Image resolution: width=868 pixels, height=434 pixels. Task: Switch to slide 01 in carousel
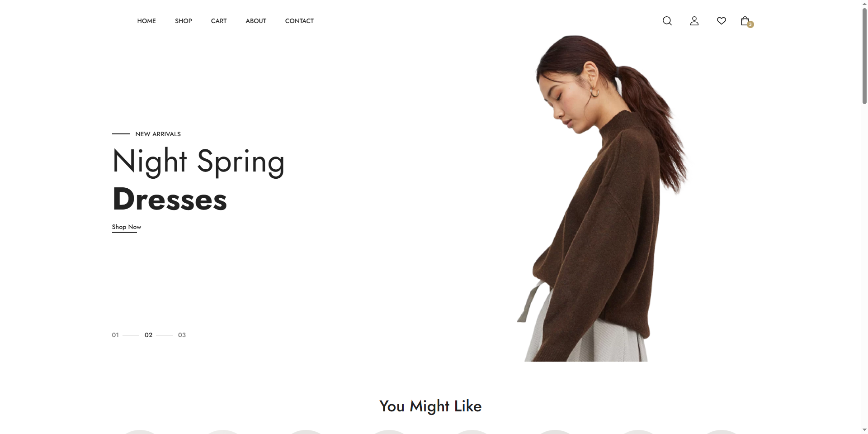[x=115, y=335]
